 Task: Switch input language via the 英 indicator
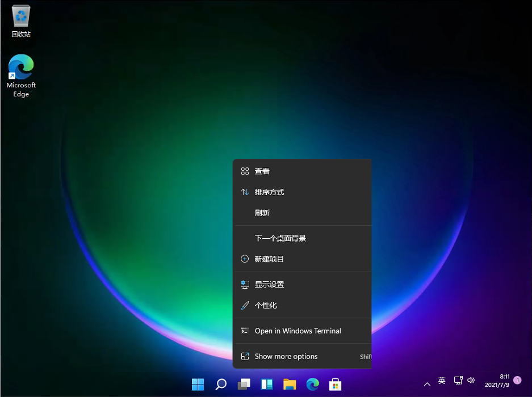(x=442, y=381)
